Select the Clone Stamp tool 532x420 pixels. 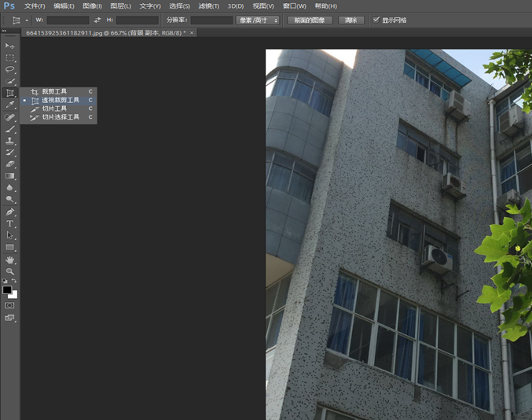click(10, 140)
